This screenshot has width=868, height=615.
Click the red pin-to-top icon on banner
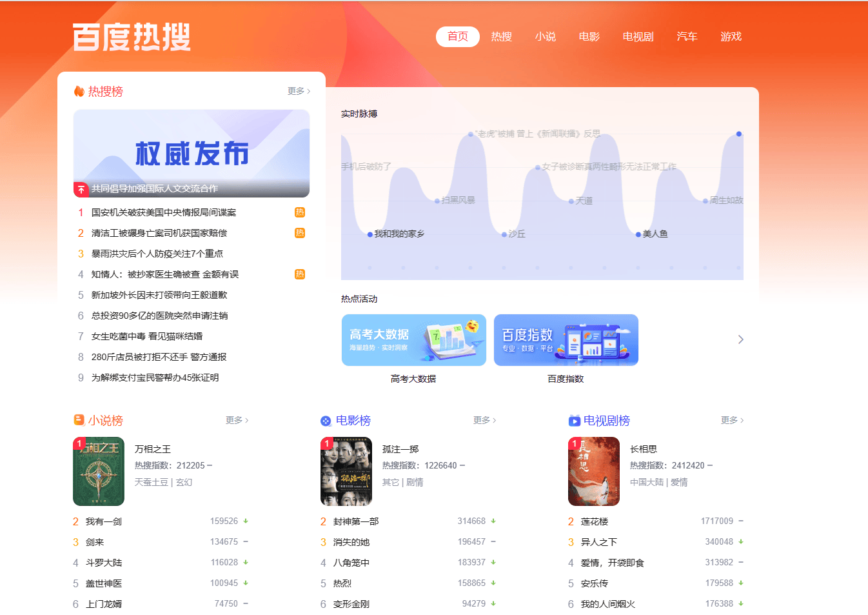81,189
